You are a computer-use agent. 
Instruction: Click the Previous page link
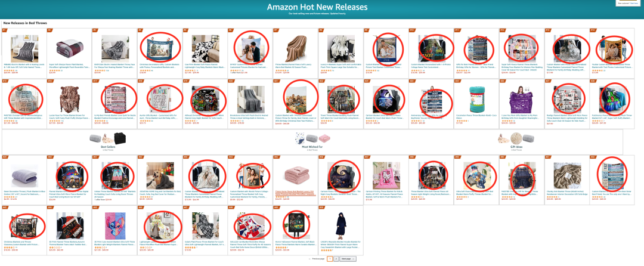click(317, 259)
